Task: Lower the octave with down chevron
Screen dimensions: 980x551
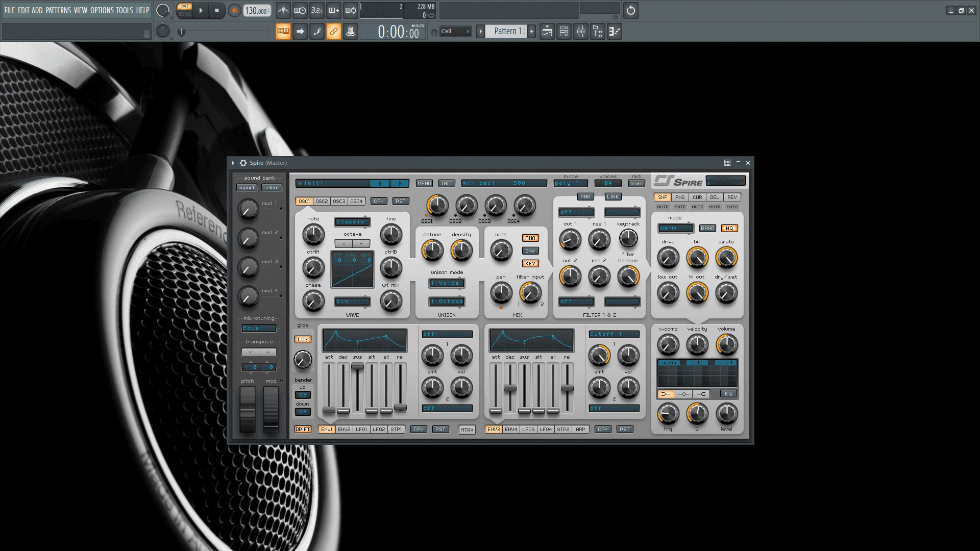Action: click(x=344, y=244)
